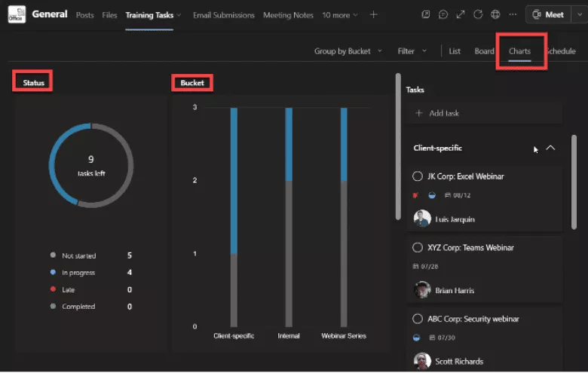Mark JK Corp: Excel Webinar task complete

pos(418,176)
